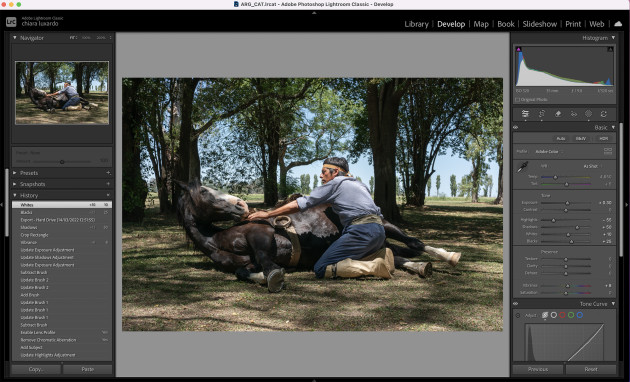Choose the Red Eye Correction tool

click(x=574, y=114)
